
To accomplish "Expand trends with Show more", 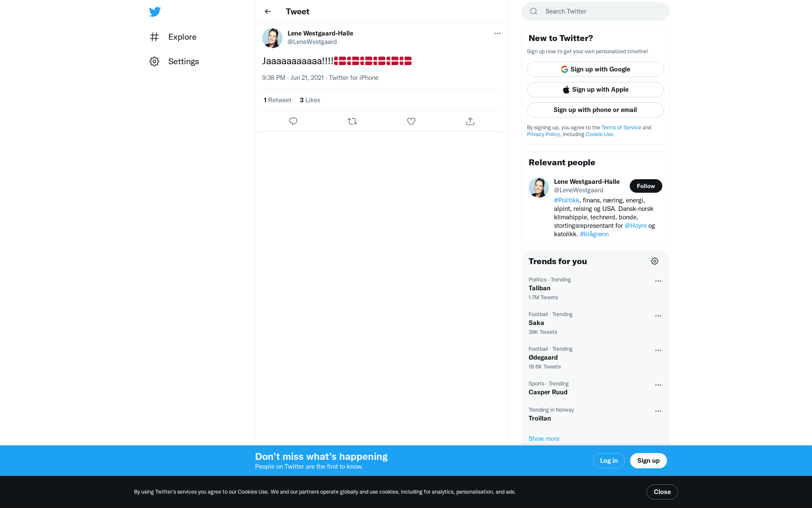I will click(x=544, y=439).
